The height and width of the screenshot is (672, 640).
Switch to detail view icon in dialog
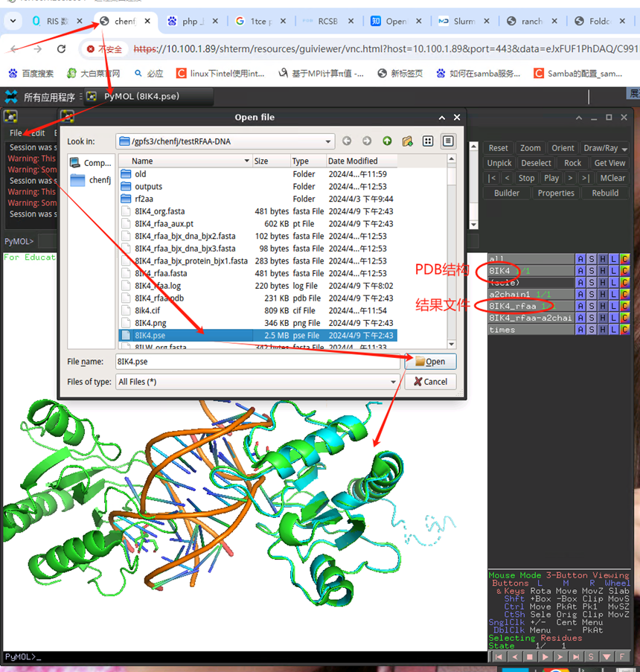448,141
